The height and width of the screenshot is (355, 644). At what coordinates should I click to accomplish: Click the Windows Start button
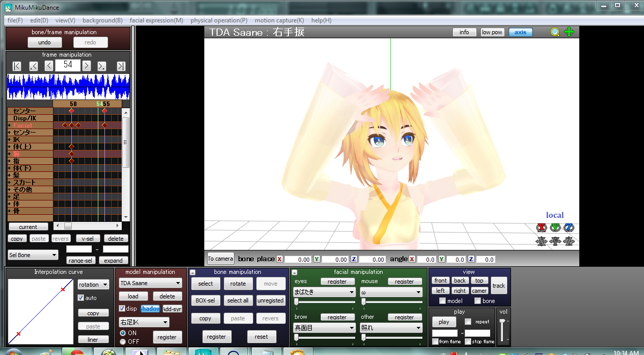tap(13, 352)
